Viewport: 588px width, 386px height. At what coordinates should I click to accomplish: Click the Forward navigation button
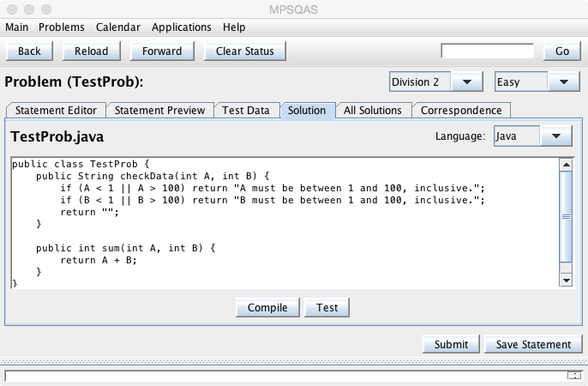(x=162, y=51)
